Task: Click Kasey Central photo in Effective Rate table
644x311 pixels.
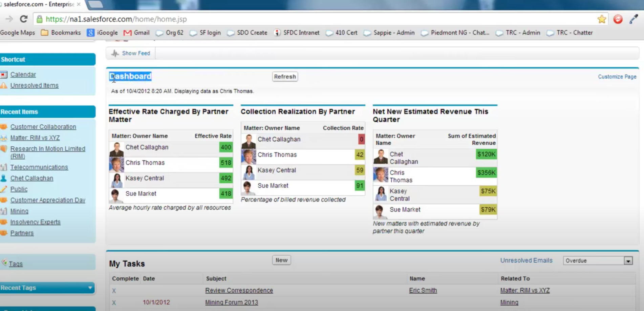Action: coord(116,180)
